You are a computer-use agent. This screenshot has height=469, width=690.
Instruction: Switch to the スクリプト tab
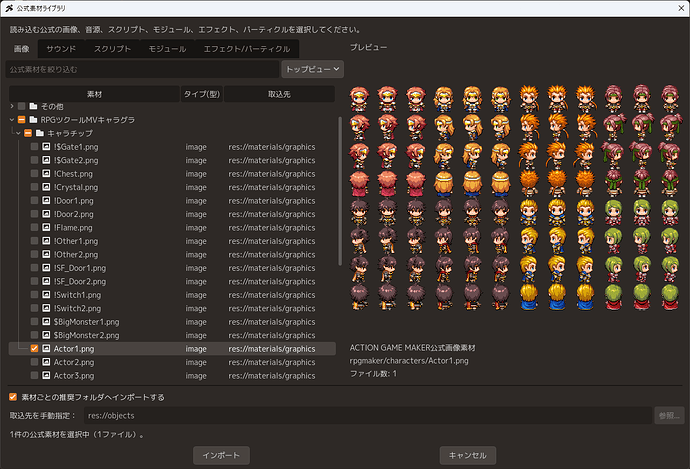coord(112,49)
